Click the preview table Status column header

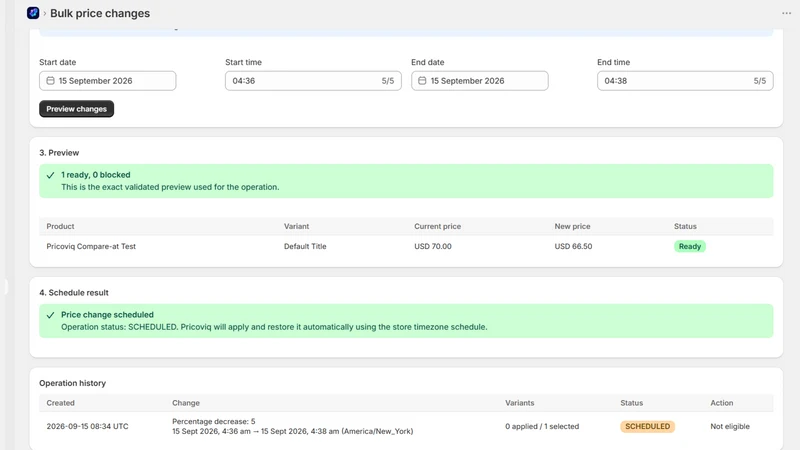pyautogui.click(x=685, y=226)
